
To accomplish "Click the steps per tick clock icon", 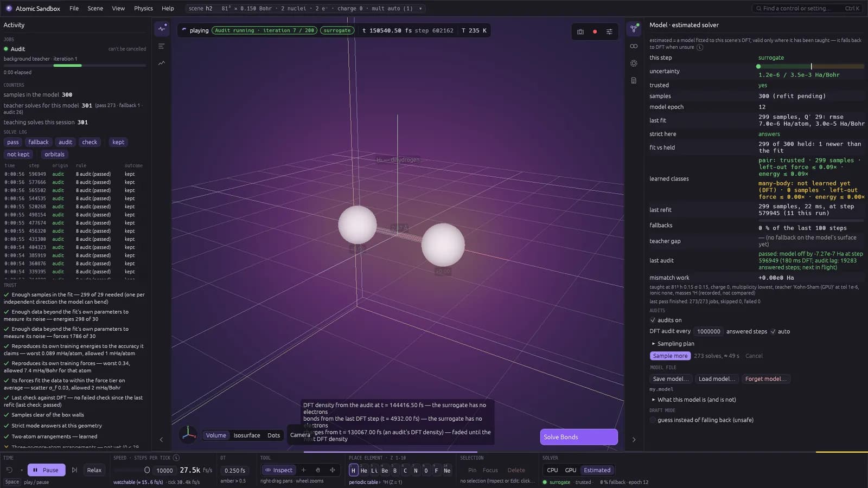I will click(176, 458).
